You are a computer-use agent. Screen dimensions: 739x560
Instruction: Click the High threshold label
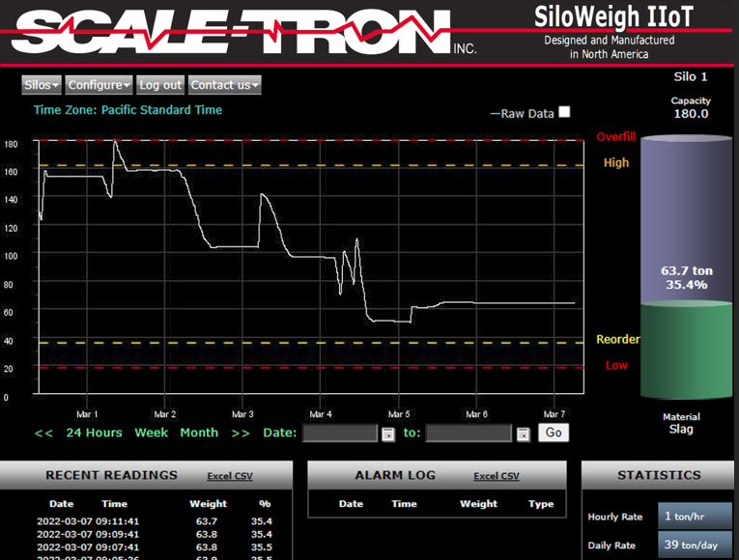point(616,163)
